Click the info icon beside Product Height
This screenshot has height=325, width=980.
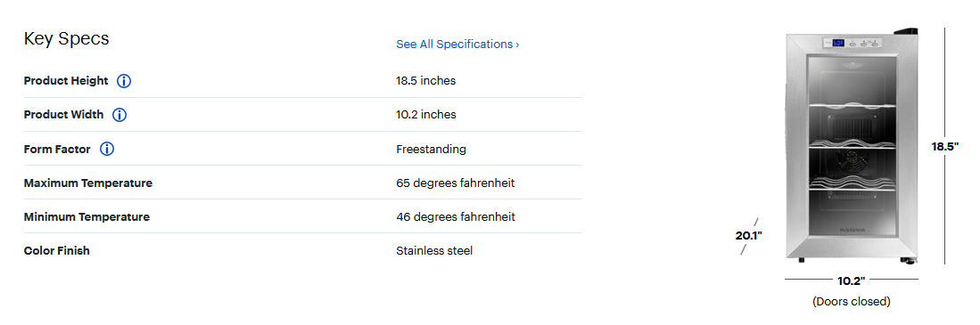[x=124, y=81]
